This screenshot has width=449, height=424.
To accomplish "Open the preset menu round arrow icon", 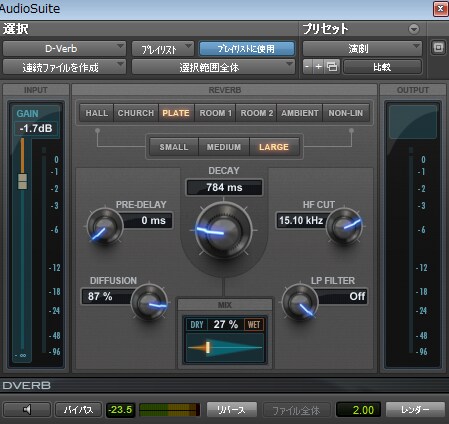I will [414, 29].
